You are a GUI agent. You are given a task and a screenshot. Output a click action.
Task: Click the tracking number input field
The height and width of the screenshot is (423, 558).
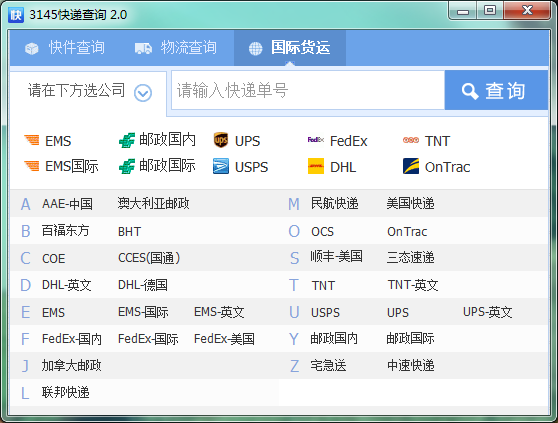[308, 90]
